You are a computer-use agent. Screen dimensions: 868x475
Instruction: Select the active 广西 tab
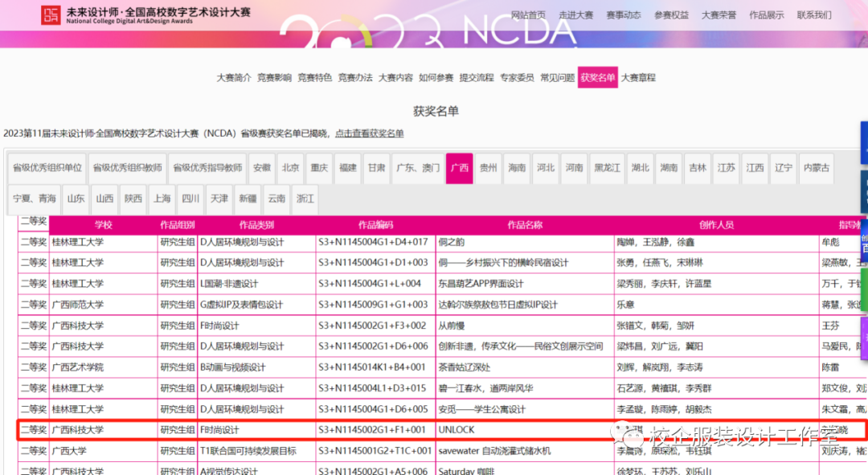pos(460,168)
